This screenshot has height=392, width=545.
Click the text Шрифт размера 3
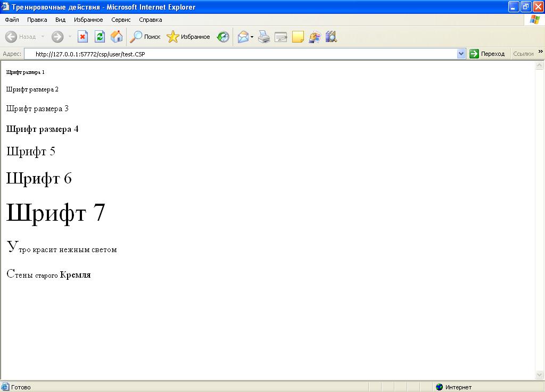37,109
